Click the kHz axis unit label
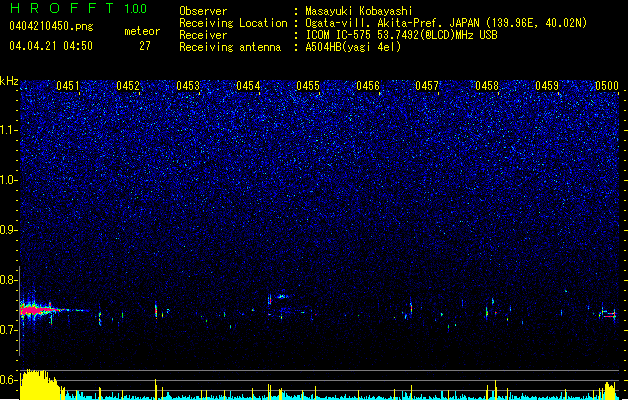 click(9, 81)
